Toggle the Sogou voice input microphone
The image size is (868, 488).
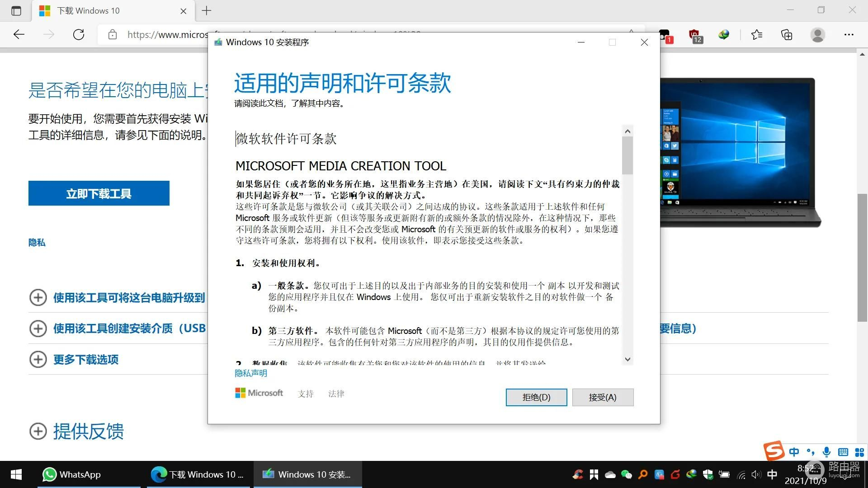(x=826, y=452)
